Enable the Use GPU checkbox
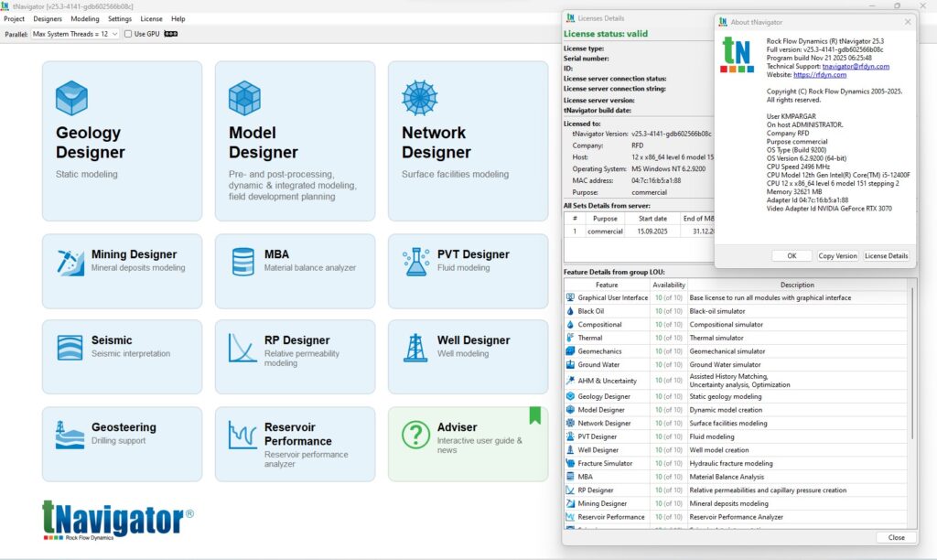 [129, 34]
